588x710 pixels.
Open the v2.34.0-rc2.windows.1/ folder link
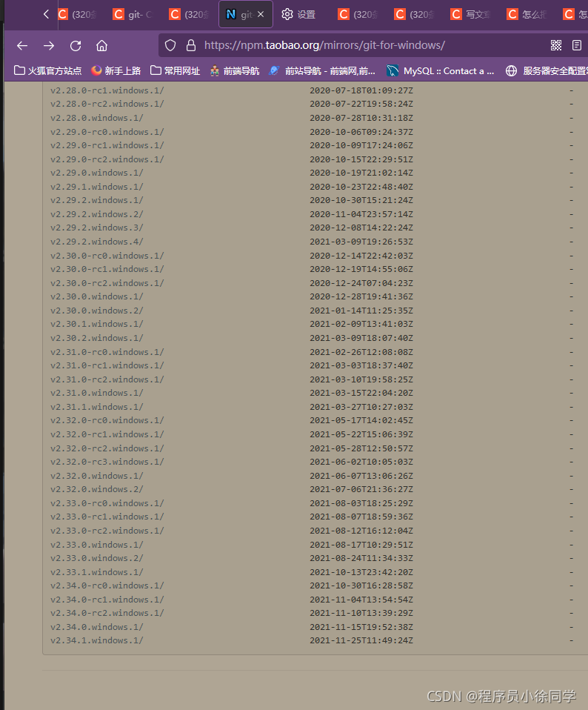(x=107, y=613)
